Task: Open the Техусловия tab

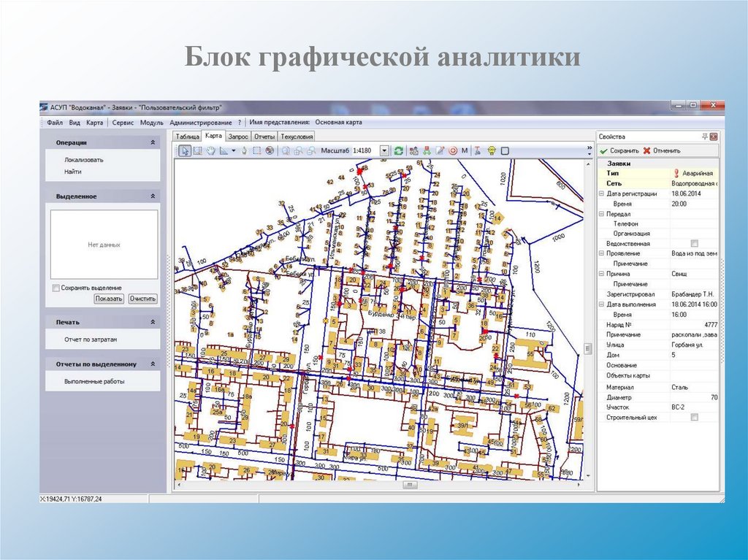Action: (x=297, y=137)
